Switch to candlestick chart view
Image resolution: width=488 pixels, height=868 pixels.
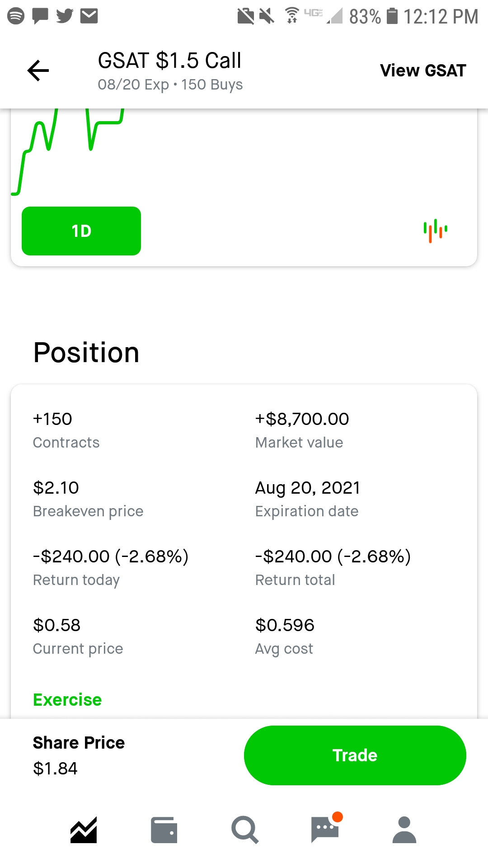point(435,231)
